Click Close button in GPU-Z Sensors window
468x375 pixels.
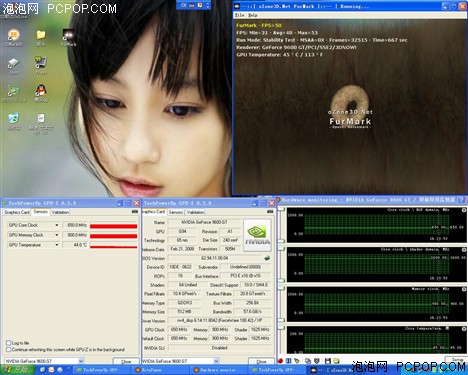[x=126, y=361]
